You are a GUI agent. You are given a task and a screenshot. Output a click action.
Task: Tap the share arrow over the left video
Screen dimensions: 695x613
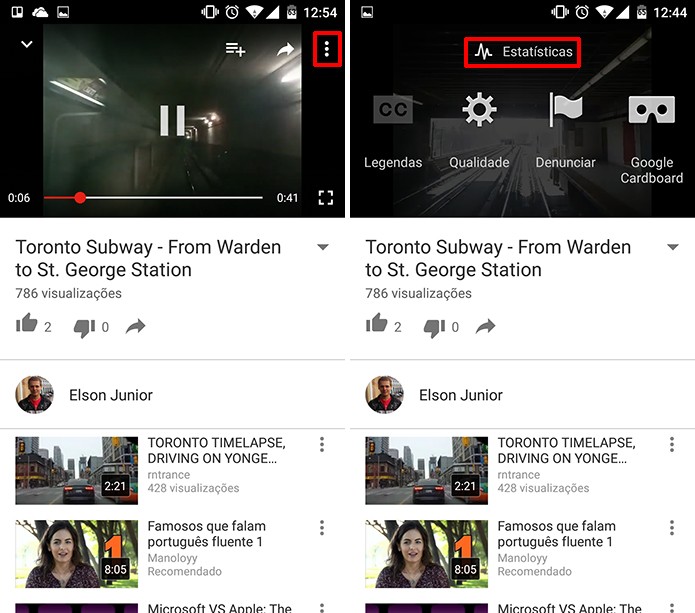click(285, 49)
